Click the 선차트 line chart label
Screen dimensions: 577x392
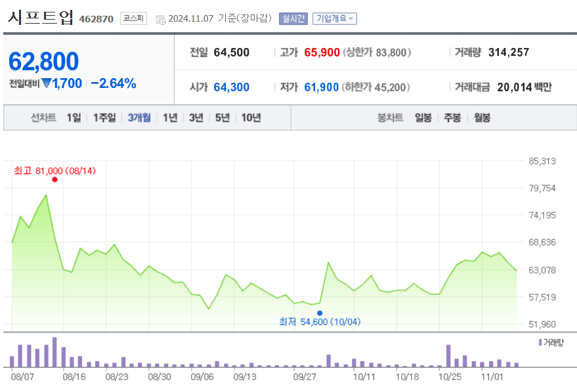coord(43,118)
